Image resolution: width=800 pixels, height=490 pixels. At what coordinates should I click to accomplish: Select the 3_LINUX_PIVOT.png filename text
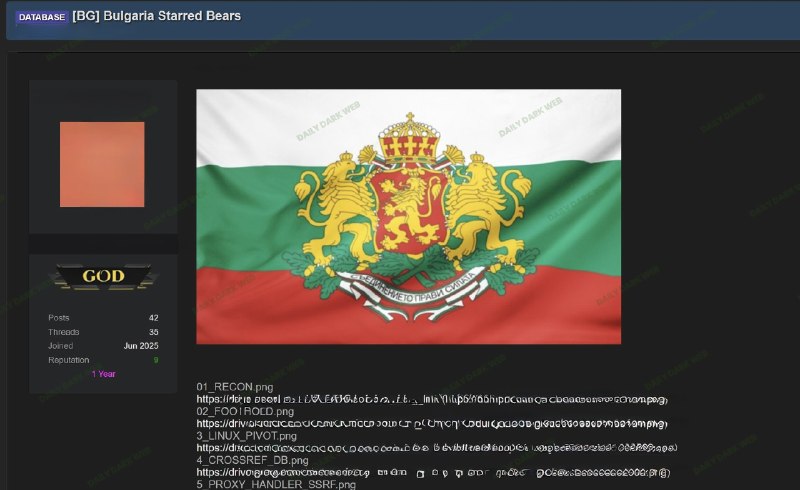[x=246, y=436]
